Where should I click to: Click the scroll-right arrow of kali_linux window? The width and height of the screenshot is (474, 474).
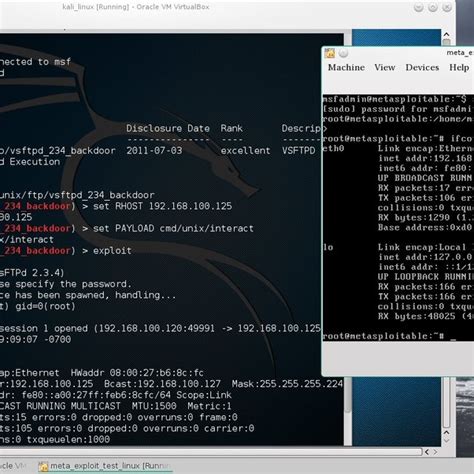pyautogui.click(x=435, y=452)
